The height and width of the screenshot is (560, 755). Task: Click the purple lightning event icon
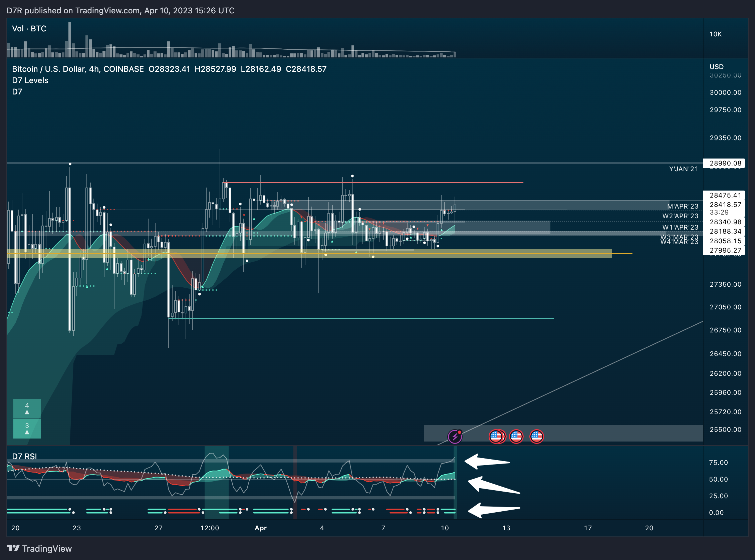pyautogui.click(x=455, y=437)
